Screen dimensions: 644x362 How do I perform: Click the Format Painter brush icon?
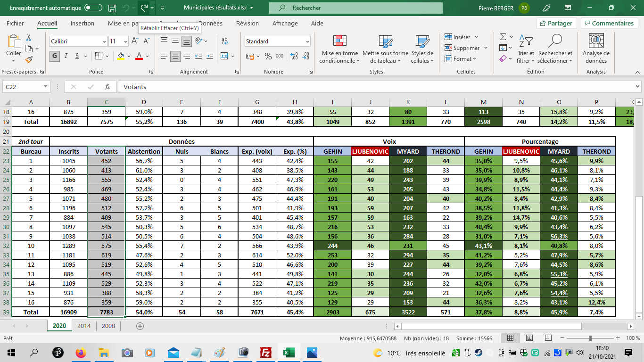click(29, 60)
